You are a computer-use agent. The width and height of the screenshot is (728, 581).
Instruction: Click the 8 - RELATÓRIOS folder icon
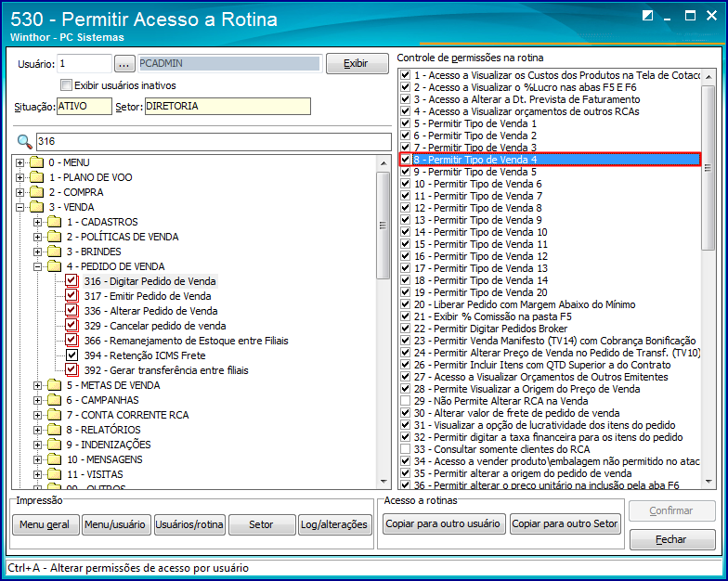click(54, 430)
